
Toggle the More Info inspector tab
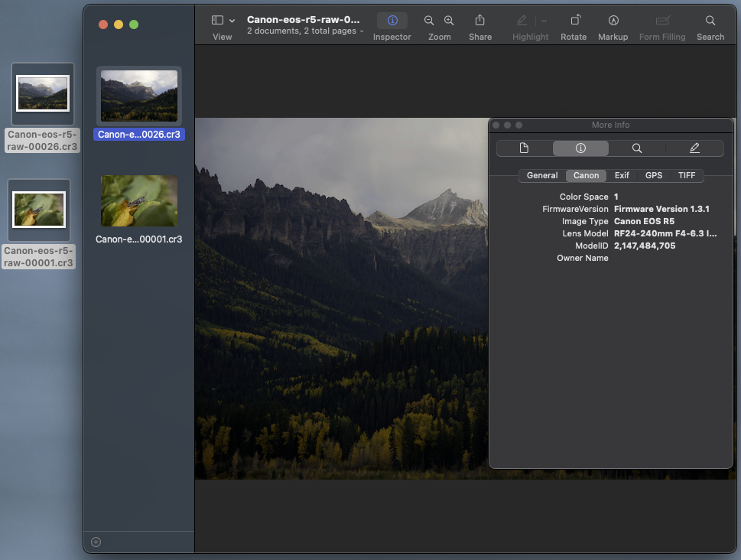(580, 148)
